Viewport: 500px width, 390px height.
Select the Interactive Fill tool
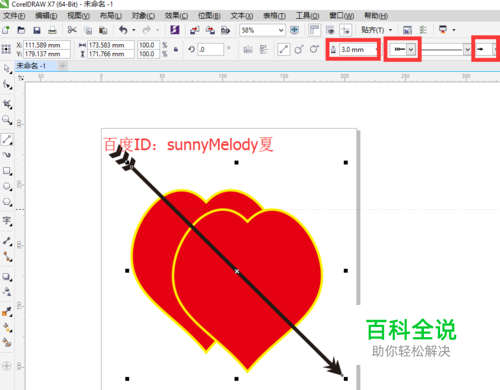click(x=7, y=327)
